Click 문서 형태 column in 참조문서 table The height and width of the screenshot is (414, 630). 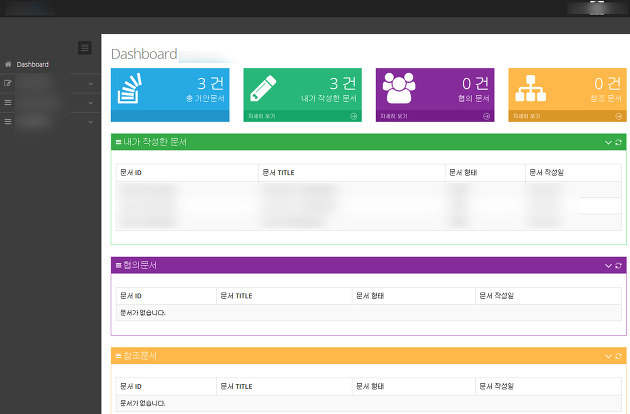[414, 386]
